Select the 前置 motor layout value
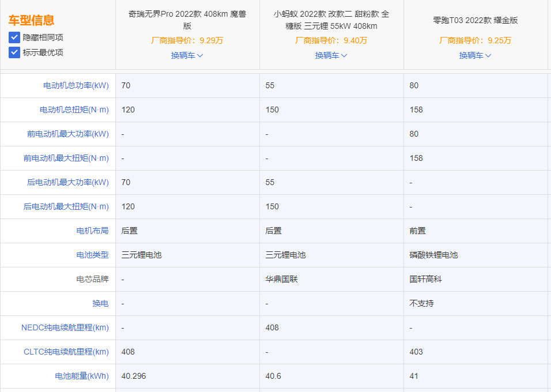The width and height of the screenshot is (551, 392). [417, 231]
